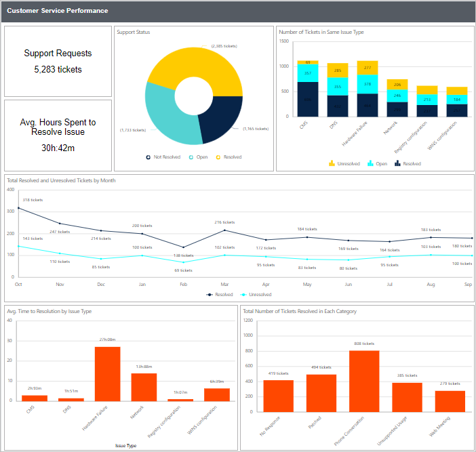Click the 'Issue Type' axis title
The width and height of the screenshot is (476, 452).
pos(125,446)
